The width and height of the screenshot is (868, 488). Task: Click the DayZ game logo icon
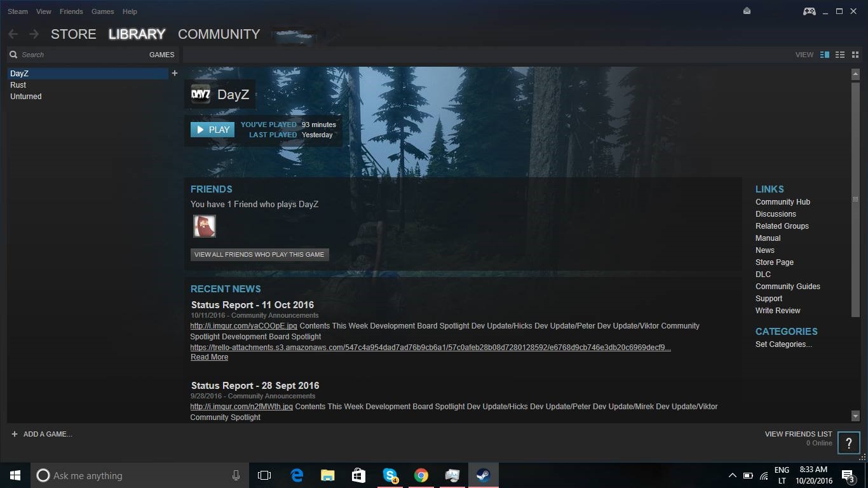(x=201, y=95)
